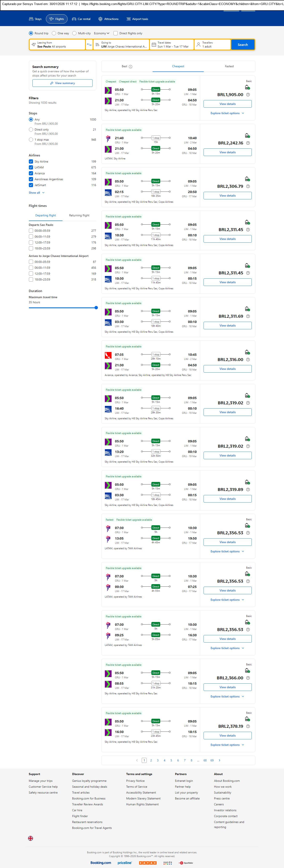Click the info icon beside the Best tab

pyautogui.click(x=131, y=67)
